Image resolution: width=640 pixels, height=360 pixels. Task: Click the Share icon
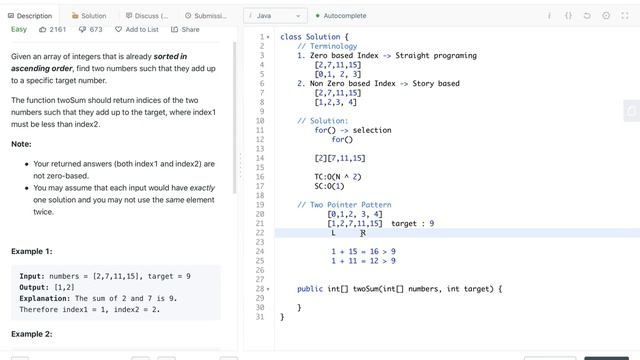[x=174, y=29]
